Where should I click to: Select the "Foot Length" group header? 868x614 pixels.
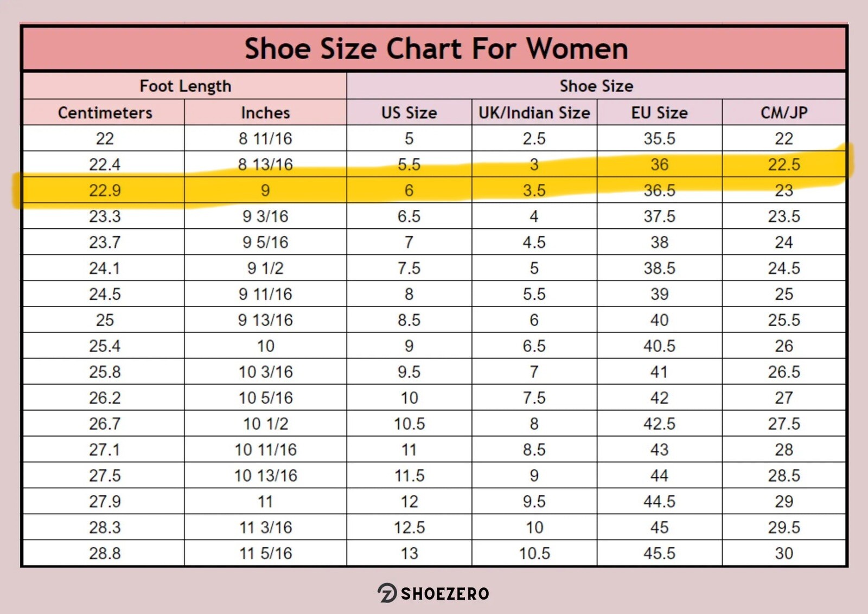[x=185, y=86]
